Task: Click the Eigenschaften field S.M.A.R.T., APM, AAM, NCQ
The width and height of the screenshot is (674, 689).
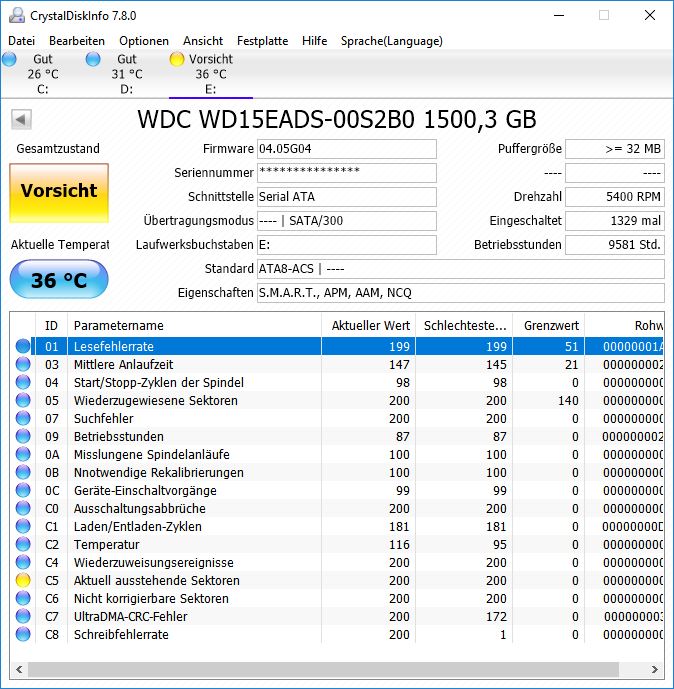Action: (460, 293)
